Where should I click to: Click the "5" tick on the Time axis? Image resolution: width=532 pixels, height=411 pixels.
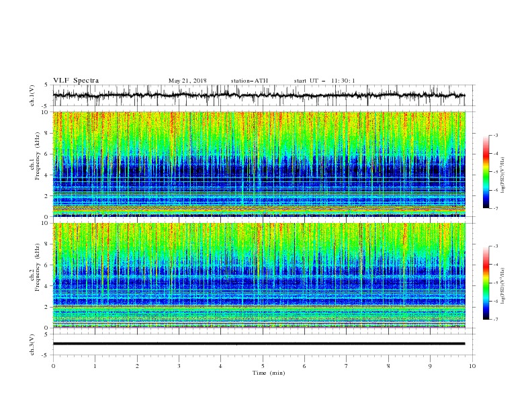pos(263,366)
